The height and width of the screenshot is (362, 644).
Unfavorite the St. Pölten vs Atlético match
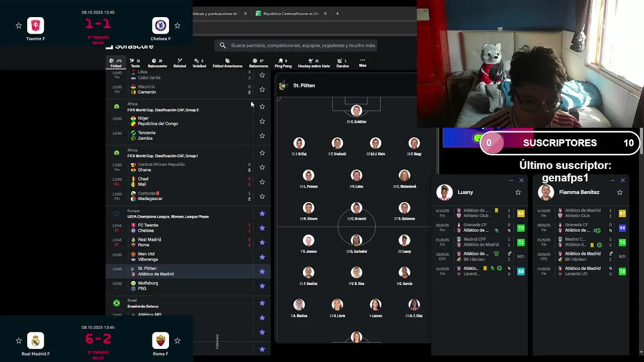coord(262,271)
